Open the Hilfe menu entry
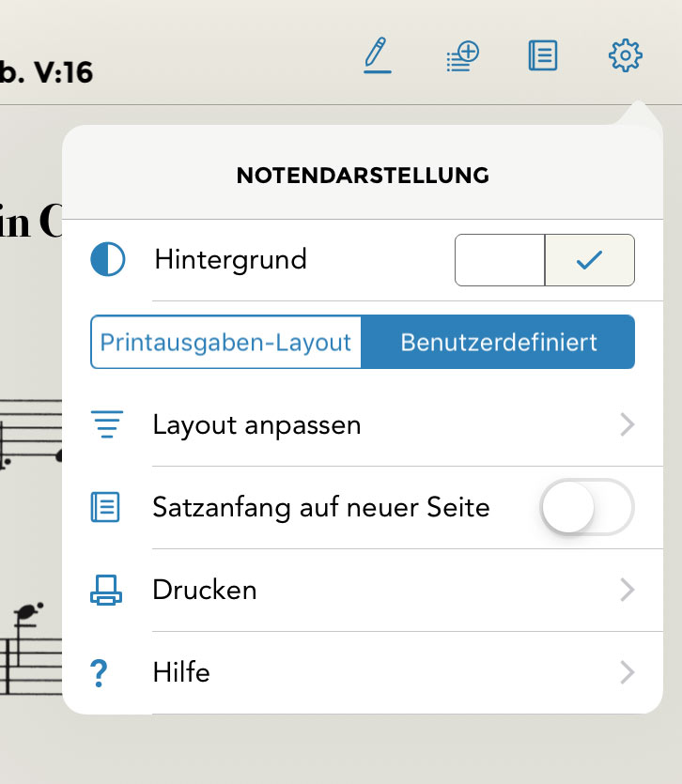The width and height of the screenshot is (682, 784). tap(181, 673)
